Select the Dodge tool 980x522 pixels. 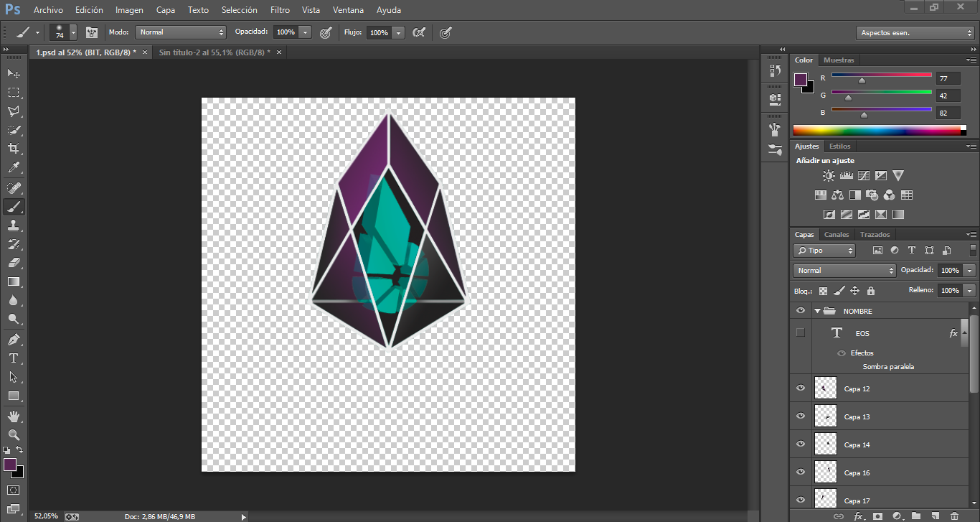tap(14, 320)
